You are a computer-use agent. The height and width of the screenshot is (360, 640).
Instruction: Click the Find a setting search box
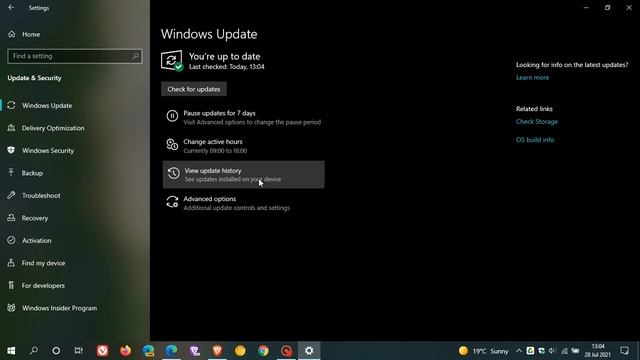coord(75,56)
